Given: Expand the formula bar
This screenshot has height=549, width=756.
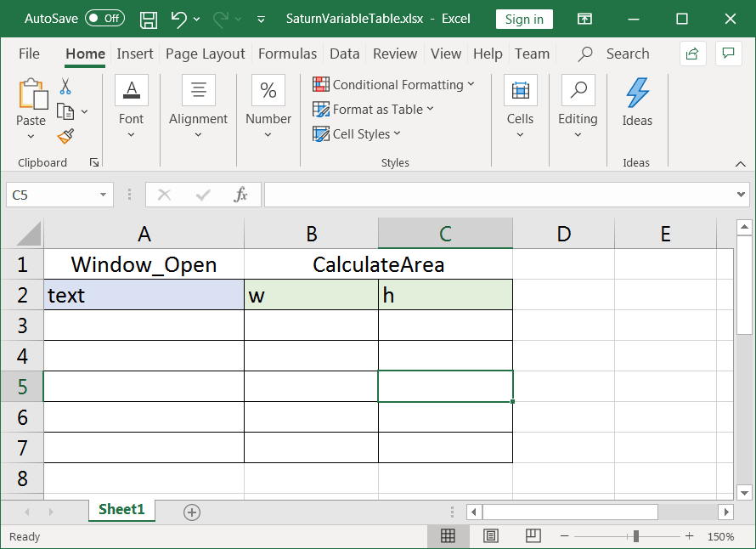Looking at the screenshot, I should click(741, 195).
